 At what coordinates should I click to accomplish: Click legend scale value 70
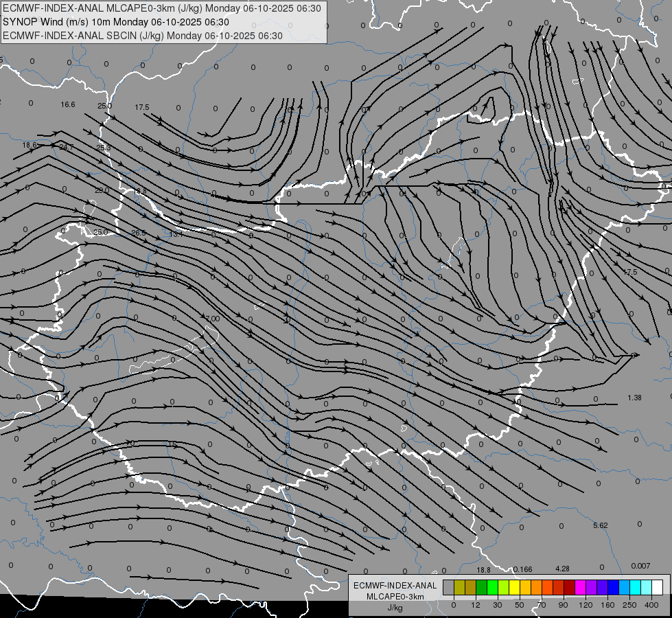pos(542,605)
